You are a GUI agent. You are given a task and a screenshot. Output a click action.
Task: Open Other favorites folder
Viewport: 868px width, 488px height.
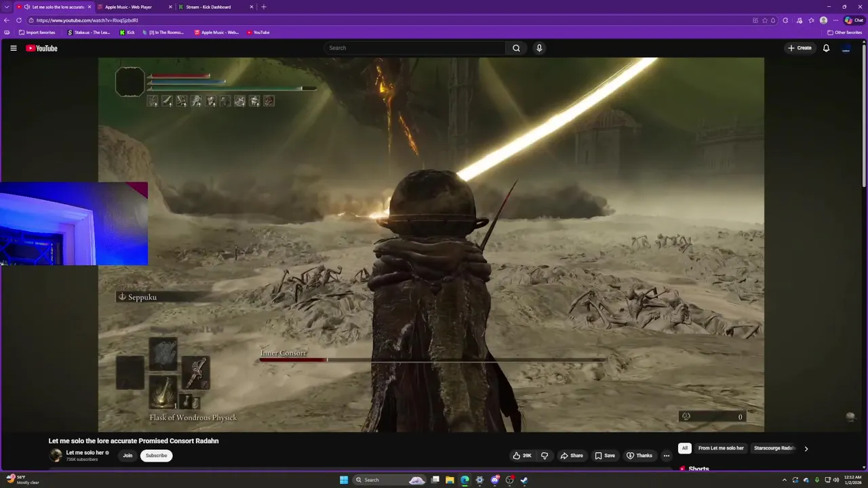pyautogui.click(x=845, y=33)
